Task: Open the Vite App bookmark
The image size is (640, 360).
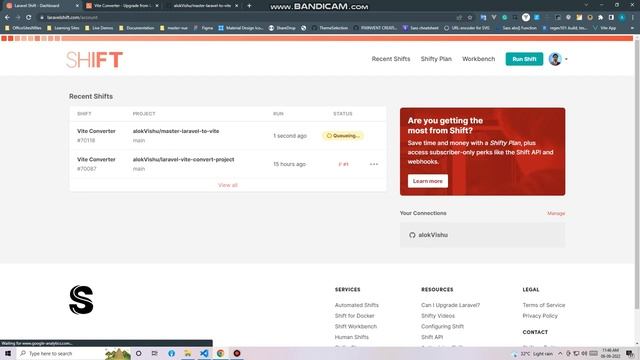Action: click(604, 28)
